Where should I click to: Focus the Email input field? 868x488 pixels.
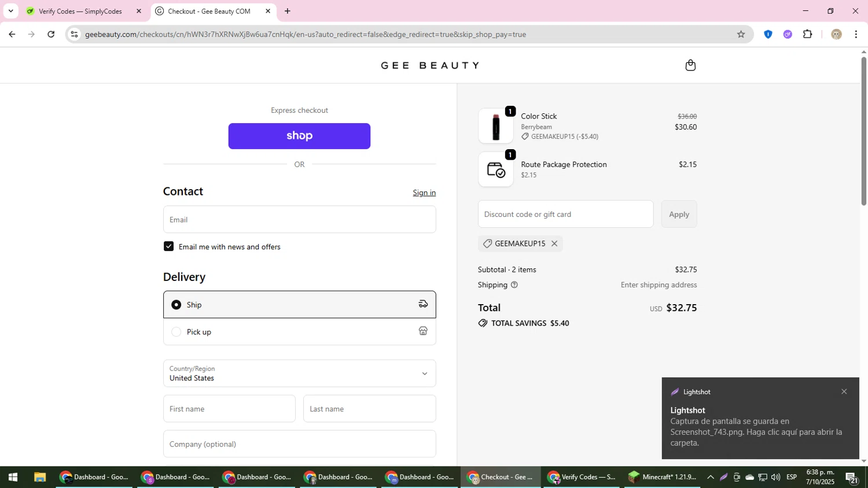tap(299, 220)
